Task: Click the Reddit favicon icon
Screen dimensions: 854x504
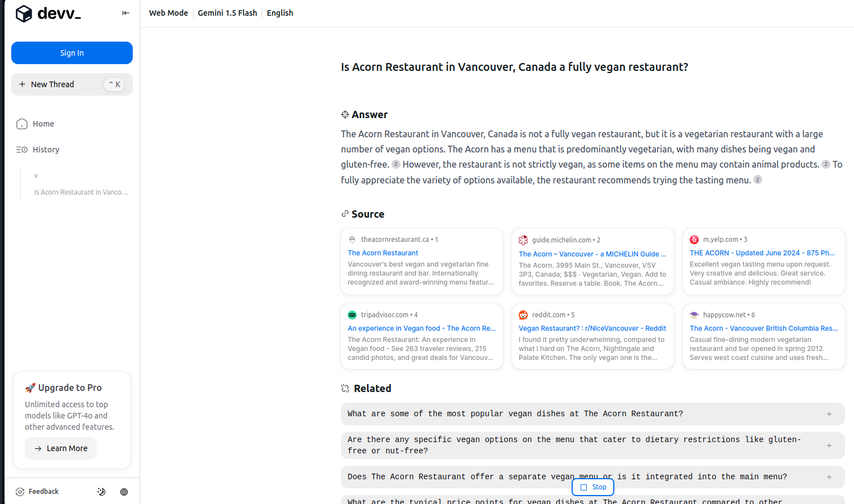Action: [523, 315]
